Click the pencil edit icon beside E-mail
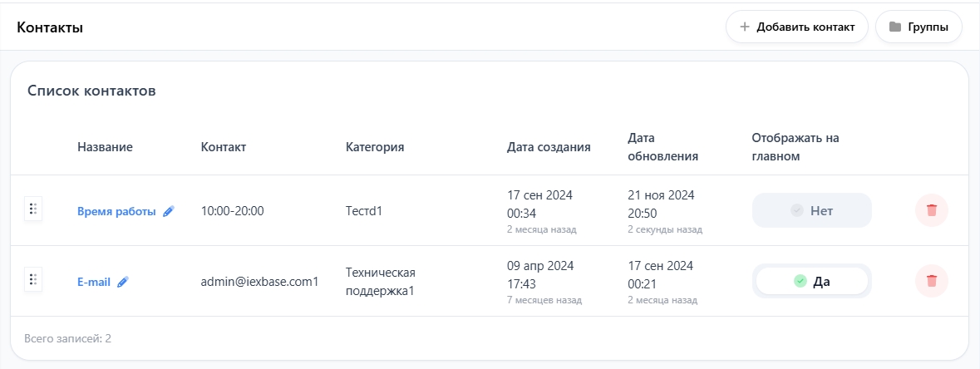This screenshot has height=369, width=980. [x=123, y=283]
